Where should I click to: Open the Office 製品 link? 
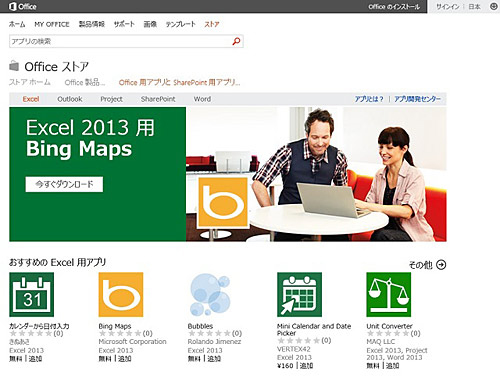85,82
